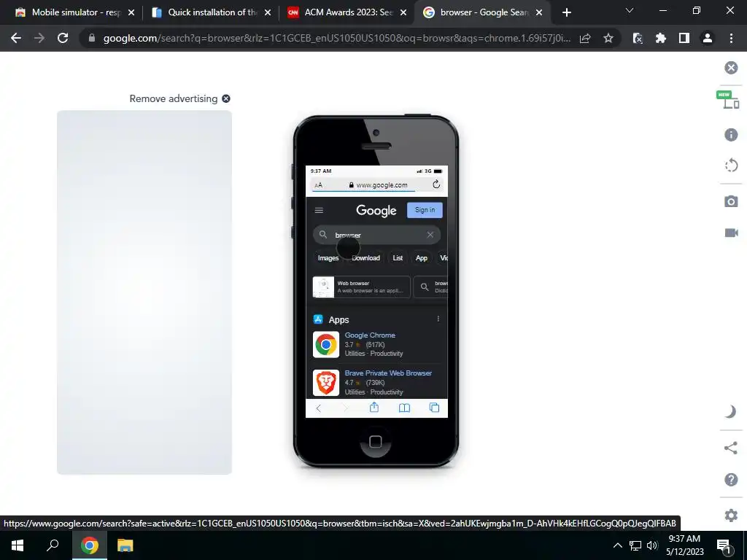This screenshot has height=560, width=747.
Task: Open Chrome tab search chevron
Action: [x=630, y=10]
